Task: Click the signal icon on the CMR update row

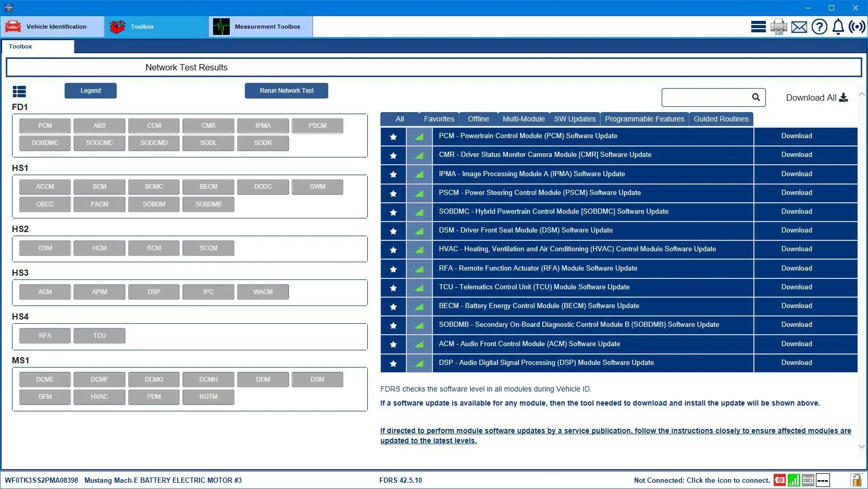Action: coord(419,155)
